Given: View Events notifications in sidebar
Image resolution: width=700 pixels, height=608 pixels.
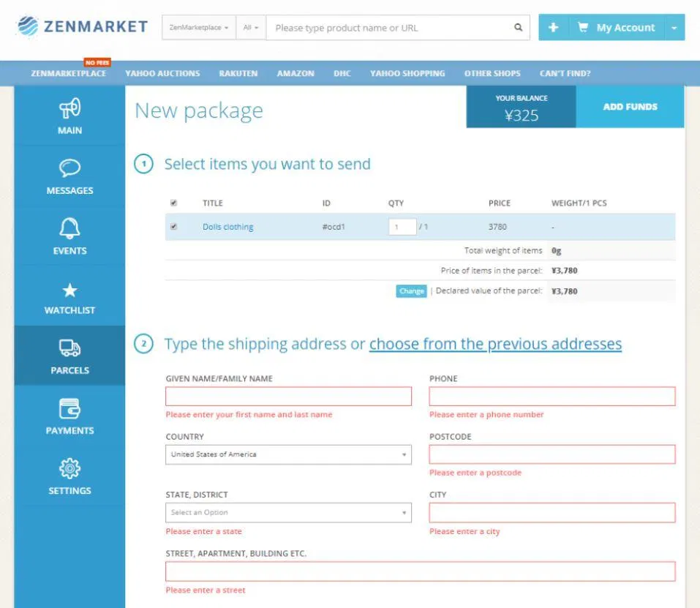Looking at the screenshot, I should coord(69,236).
